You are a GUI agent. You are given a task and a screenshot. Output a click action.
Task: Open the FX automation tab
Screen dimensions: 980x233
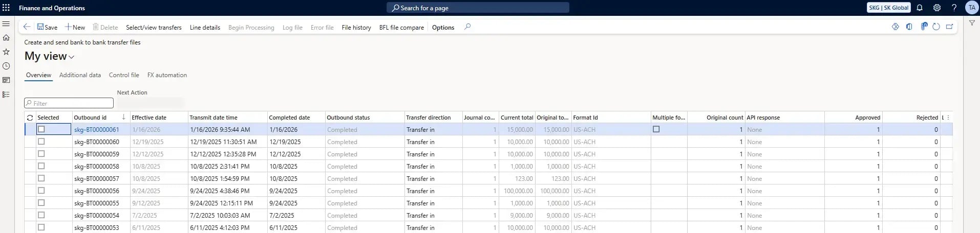point(167,75)
